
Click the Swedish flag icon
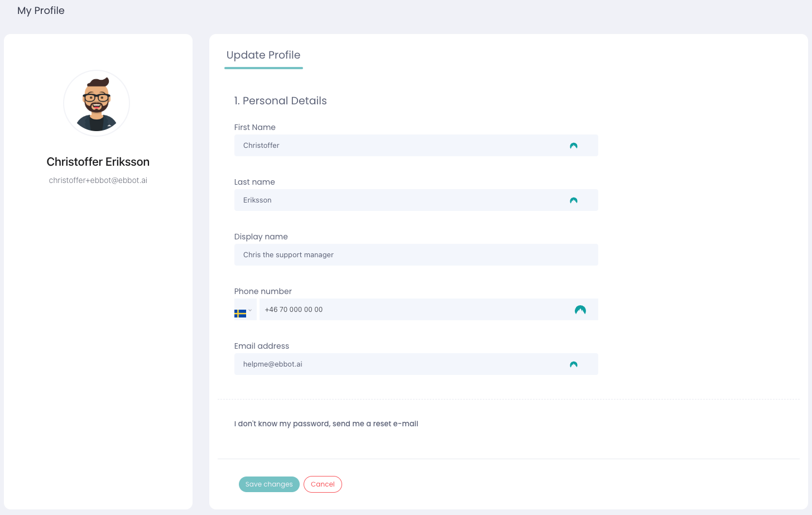point(240,313)
